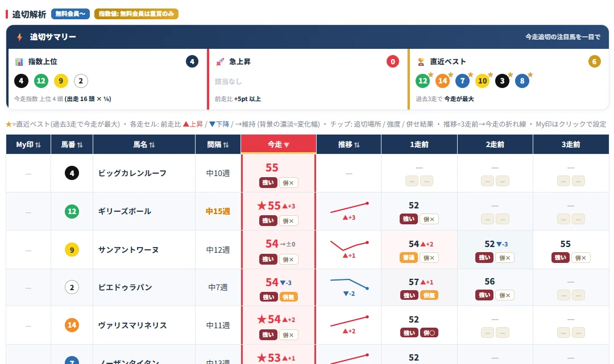Click 該当なし text in 急上昇 card
The image size is (614, 364).
pos(229,81)
